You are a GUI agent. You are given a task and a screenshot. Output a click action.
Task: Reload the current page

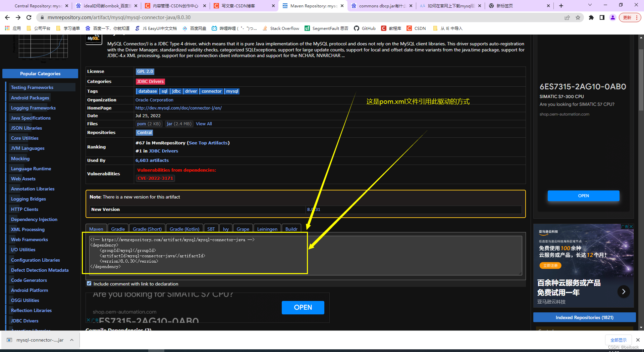pos(29,17)
